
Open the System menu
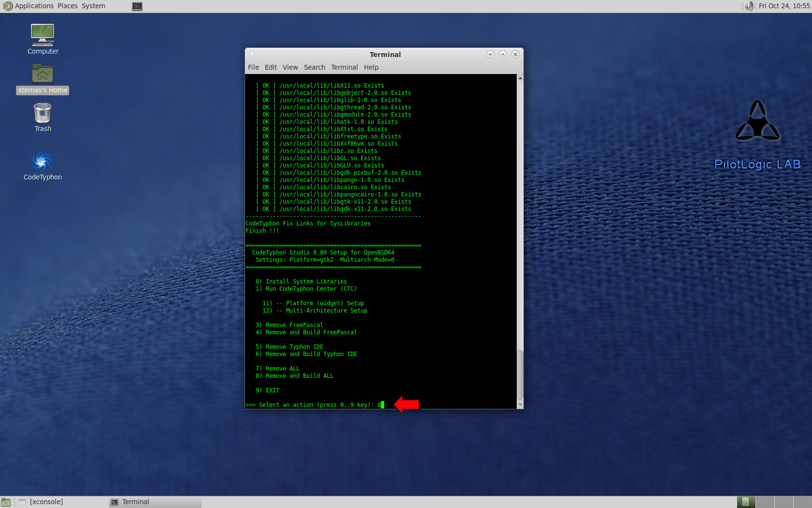coord(93,6)
